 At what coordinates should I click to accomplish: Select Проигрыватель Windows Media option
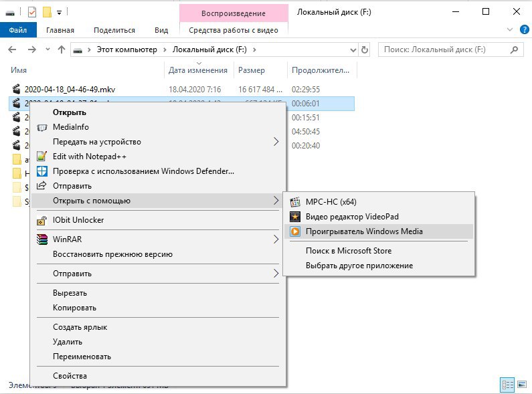(379, 231)
